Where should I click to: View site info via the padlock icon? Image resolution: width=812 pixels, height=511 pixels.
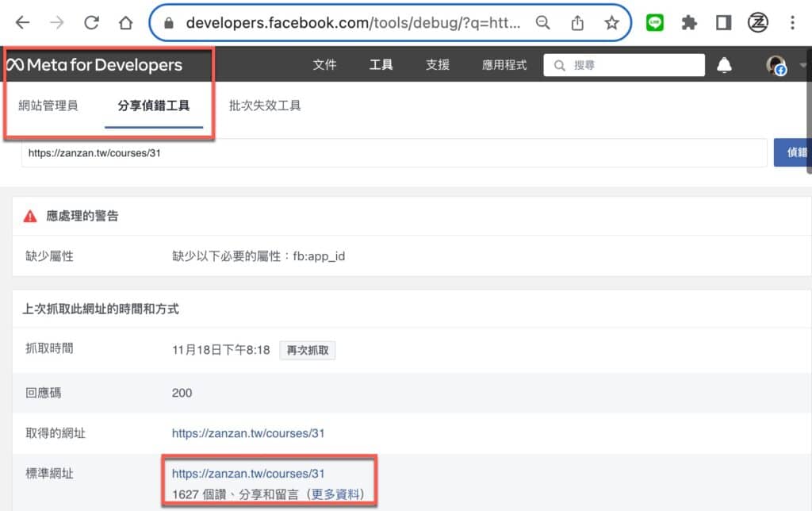pyautogui.click(x=169, y=23)
